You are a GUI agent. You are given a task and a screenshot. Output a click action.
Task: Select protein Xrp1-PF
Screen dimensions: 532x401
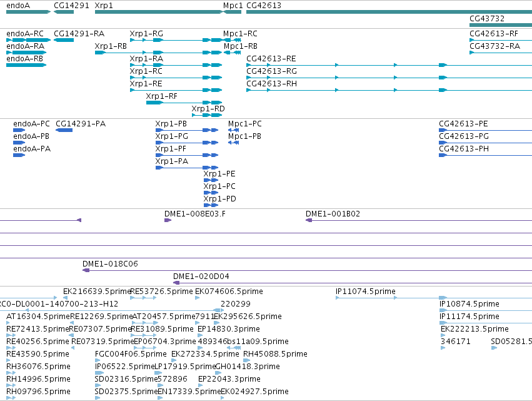[187, 155]
